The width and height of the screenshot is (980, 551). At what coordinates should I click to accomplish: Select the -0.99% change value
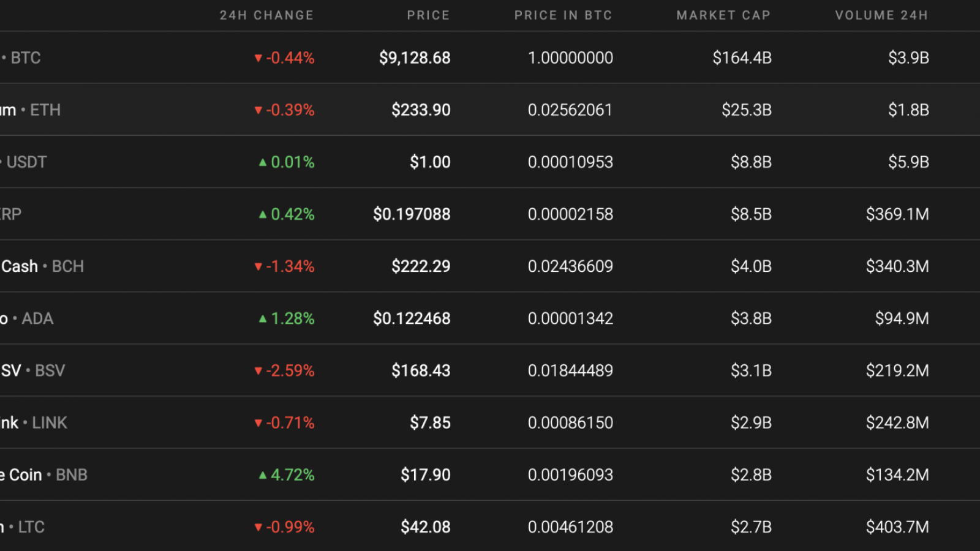tap(284, 526)
